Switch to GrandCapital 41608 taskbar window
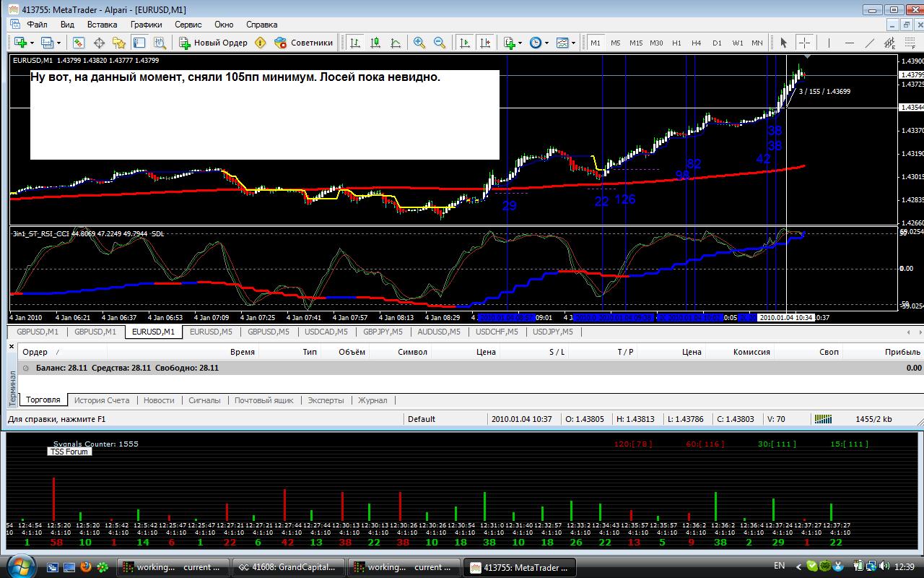This screenshot has height=578, width=924. [288, 567]
